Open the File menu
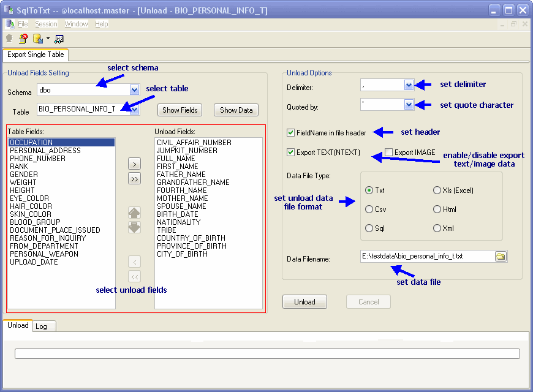The width and height of the screenshot is (533, 392). pyautogui.click(x=23, y=24)
